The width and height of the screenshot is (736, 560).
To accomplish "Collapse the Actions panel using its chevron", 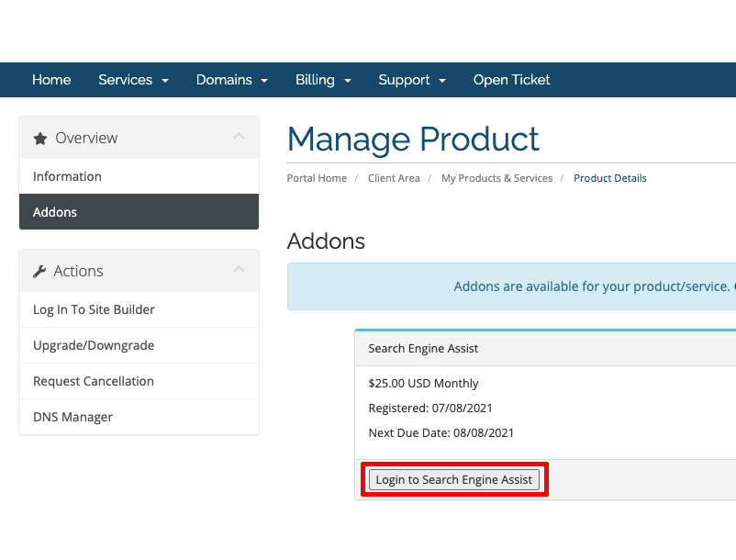I will [x=239, y=270].
